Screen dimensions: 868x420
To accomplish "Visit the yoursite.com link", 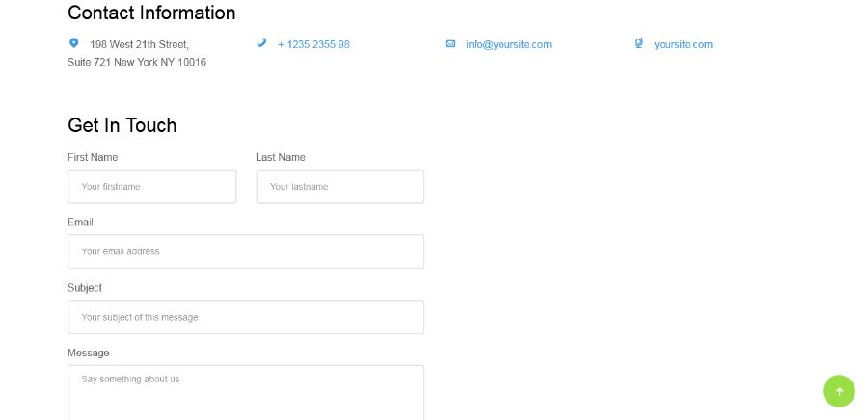I will [683, 44].
